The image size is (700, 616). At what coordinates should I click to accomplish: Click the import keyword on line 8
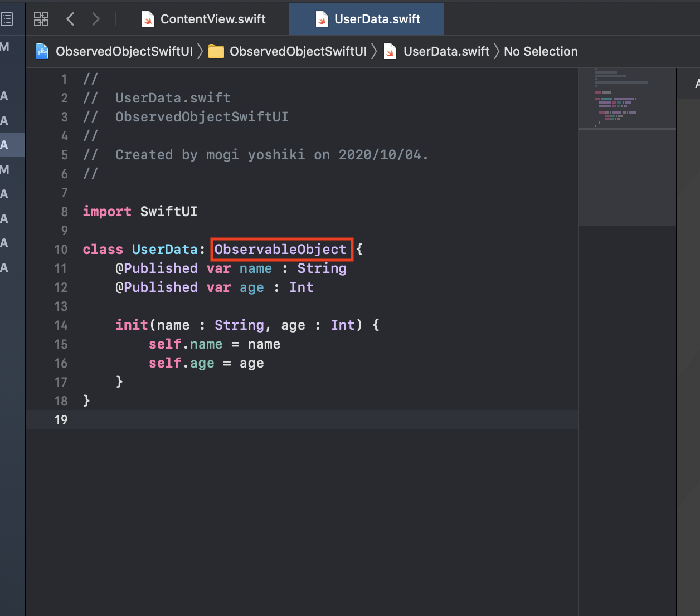coord(107,212)
